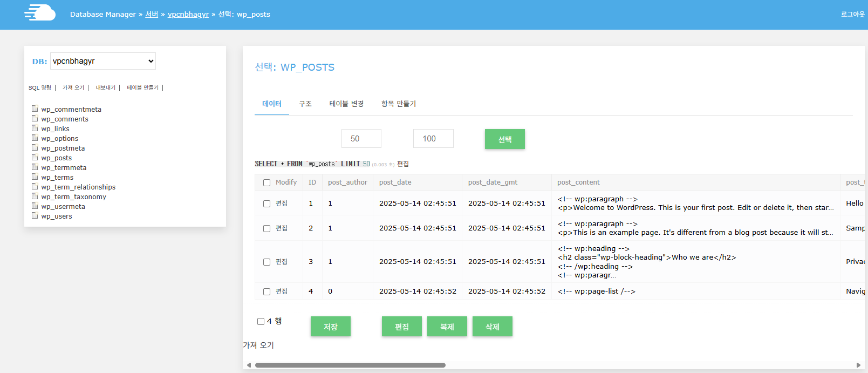
Task: Click the green 선택 button
Action: (505, 139)
